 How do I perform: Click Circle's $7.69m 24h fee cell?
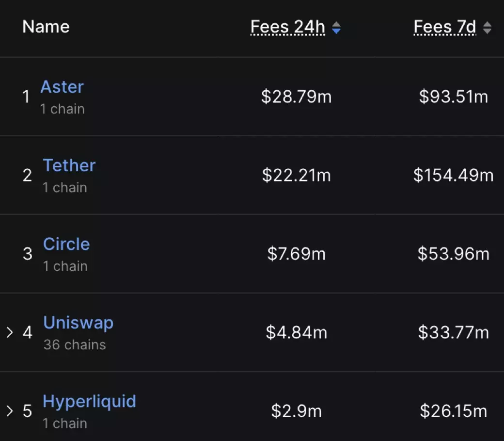296,254
